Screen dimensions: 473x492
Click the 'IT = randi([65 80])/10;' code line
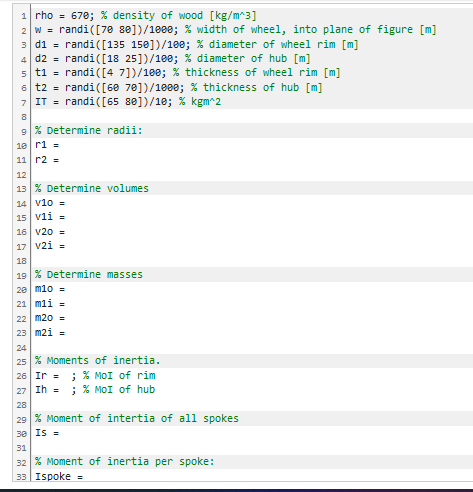[103, 102]
